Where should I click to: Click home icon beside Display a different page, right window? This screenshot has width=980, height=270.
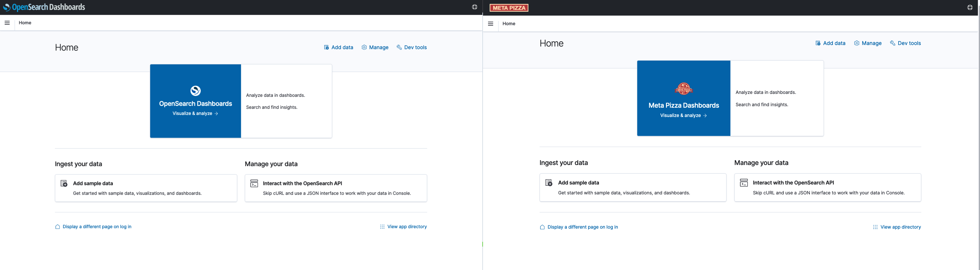tap(542, 227)
